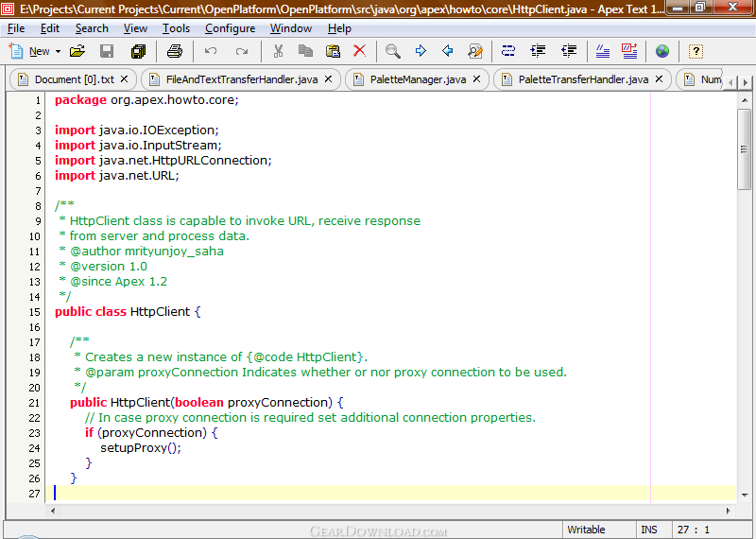Print the document using the printer icon
This screenshot has width=756, height=539.
pos(175,51)
